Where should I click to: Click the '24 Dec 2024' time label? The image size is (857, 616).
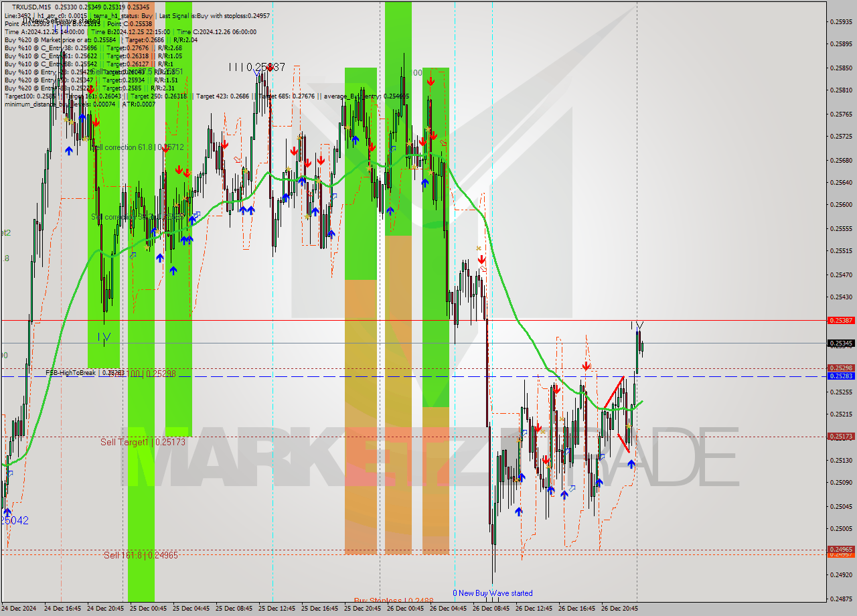coord(20,609)
